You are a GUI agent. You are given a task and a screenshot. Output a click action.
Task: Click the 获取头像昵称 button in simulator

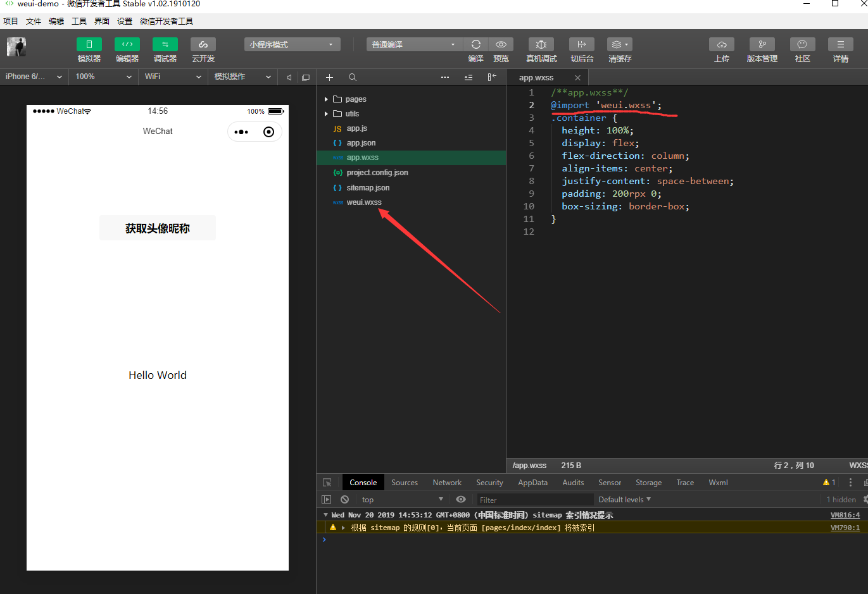tap(158, 228)
